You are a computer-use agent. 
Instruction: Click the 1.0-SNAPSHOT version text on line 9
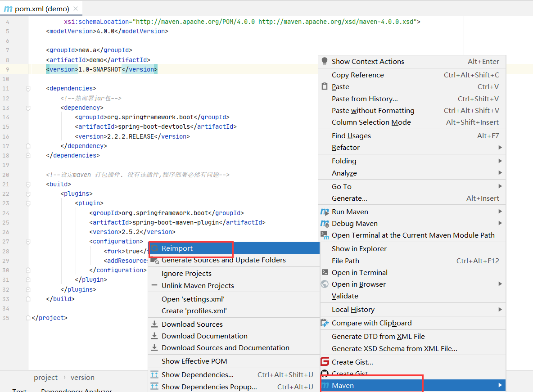pos(100,69)
